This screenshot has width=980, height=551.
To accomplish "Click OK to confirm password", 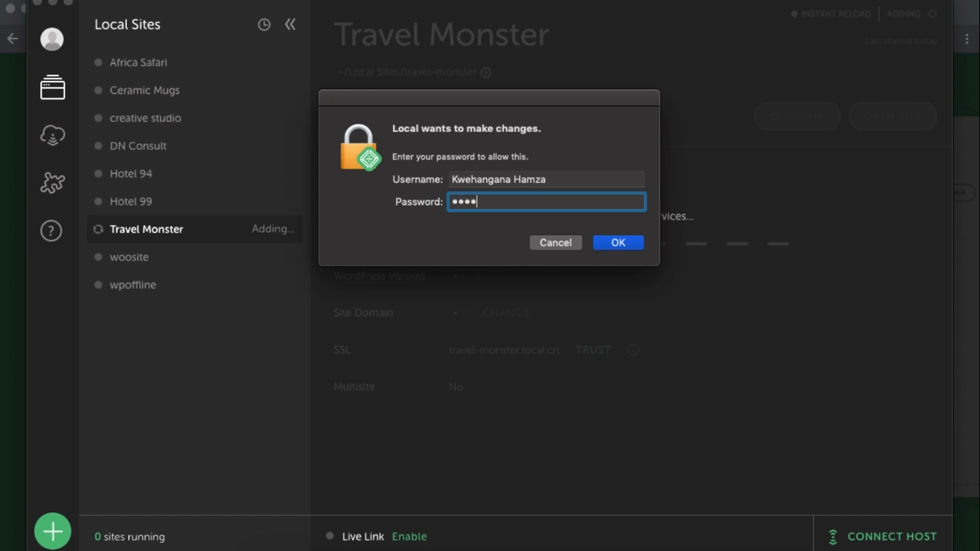I will coord(618,242).
